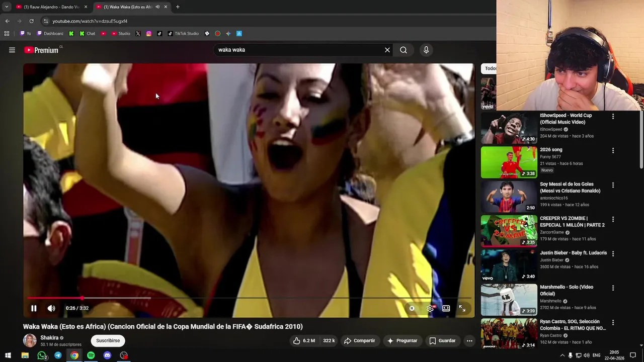Close the Rauw Alejandro tab
Screen dimensions: 644x362
click(86, 7)
